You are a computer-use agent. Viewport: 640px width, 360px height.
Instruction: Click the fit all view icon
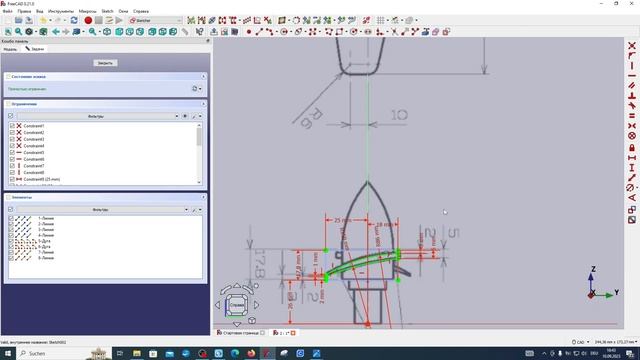point(8,31)
